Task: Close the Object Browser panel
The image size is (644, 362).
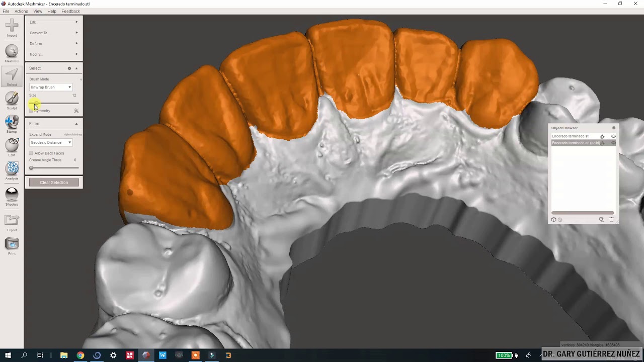Action: tap(613, 128)
